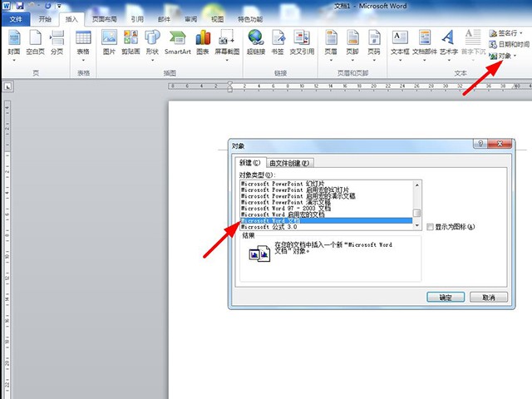532x399 pixels.
Task: Open clip art (剪贴画)
Action: 131,42
